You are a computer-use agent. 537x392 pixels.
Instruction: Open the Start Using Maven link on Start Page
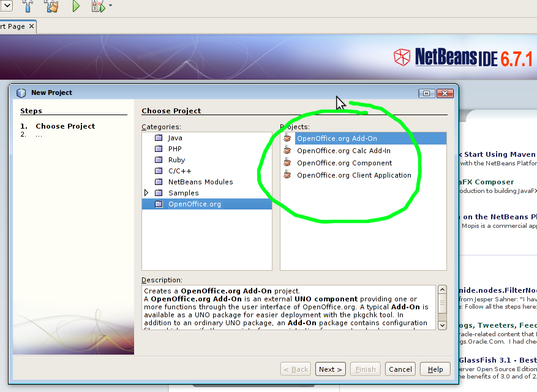click(x=498, y=154)
